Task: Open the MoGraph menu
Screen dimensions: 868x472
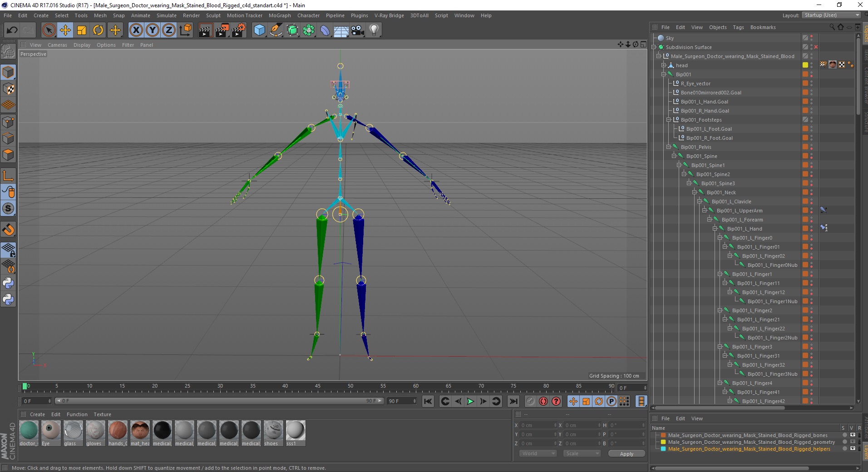Action: point(280,15)
